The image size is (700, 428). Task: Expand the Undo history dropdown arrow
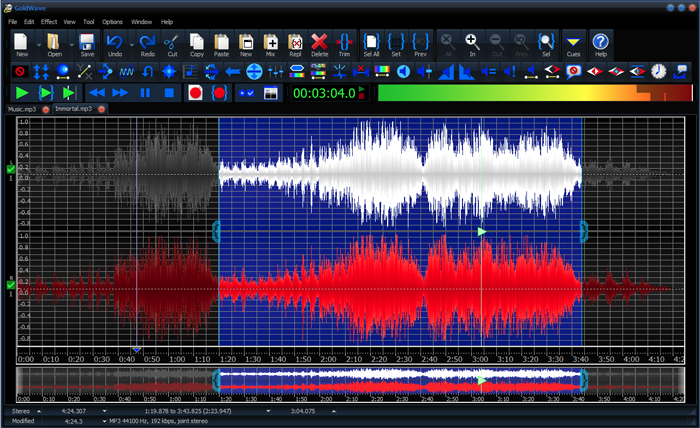tap(131, 45)
